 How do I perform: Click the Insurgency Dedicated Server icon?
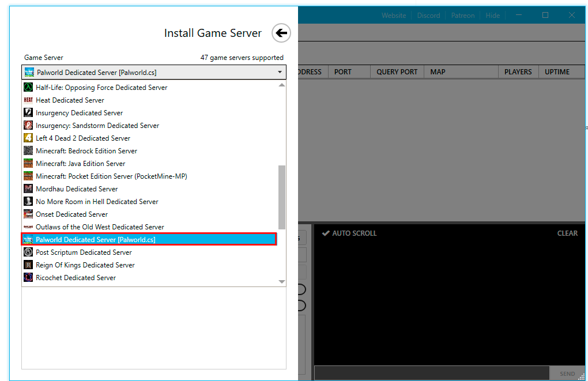(x=28, y=112)
